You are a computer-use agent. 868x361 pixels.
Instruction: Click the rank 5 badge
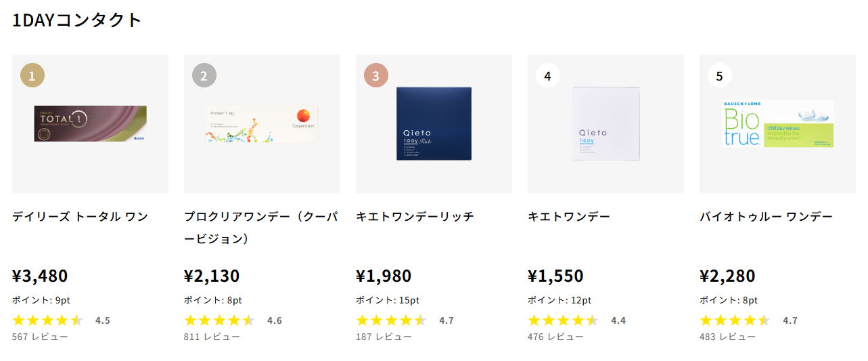tap(720, 75)
